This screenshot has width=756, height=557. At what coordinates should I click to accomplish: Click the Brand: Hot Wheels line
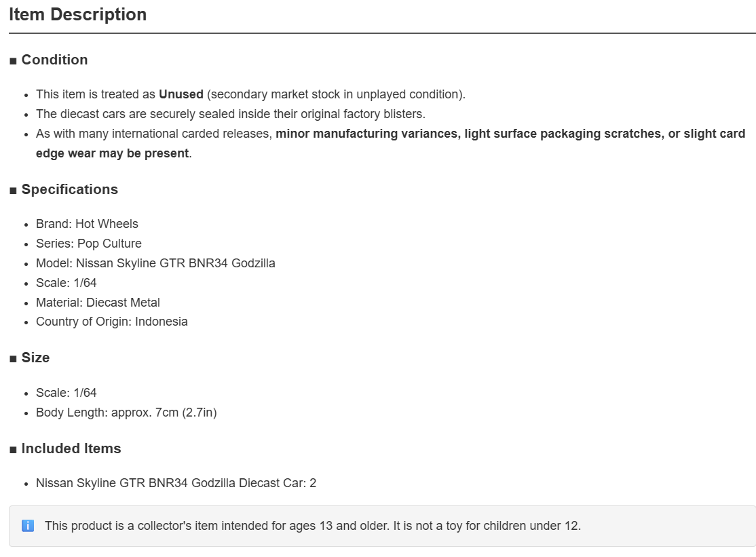pos(87,224)
